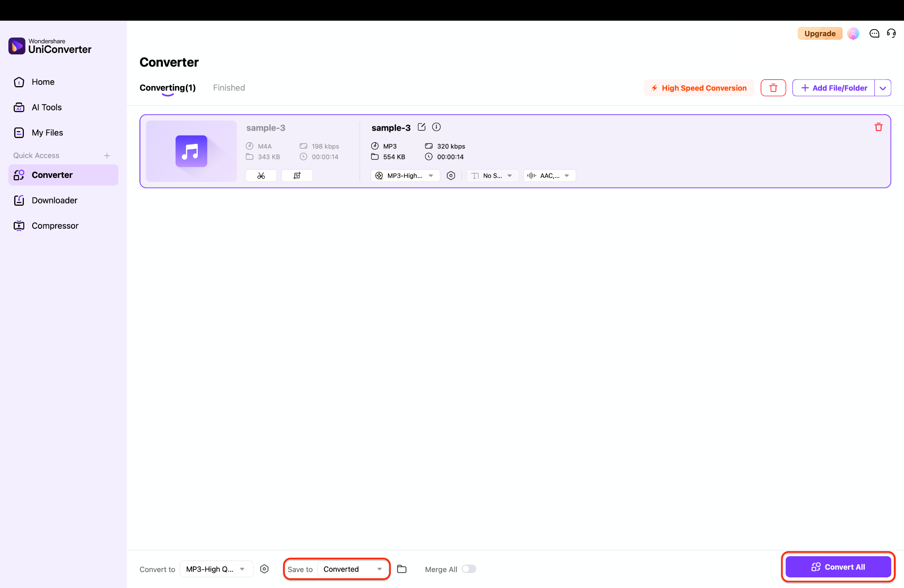Expand the Add File/Folder arrow menu
The width and height of the screenshot is (904, 588).
tap(883, 88)
